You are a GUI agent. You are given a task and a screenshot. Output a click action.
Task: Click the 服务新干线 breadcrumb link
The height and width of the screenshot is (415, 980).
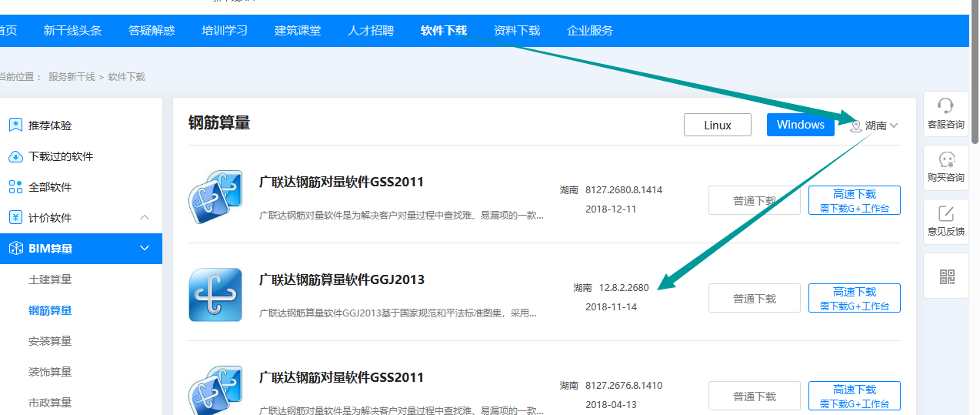(72, 77)
